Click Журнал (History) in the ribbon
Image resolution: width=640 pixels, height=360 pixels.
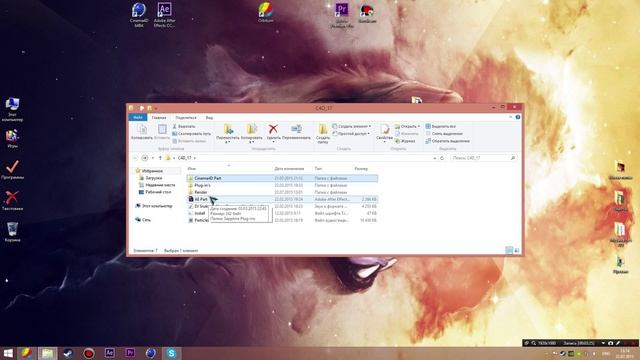point(405,141)
